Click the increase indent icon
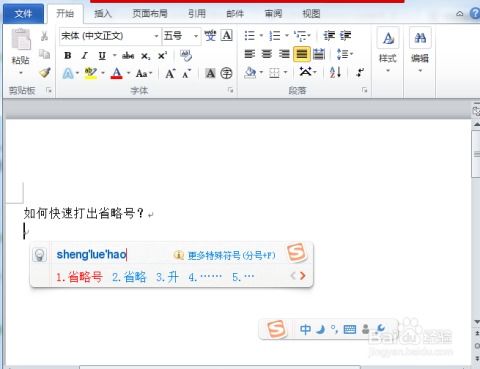 pyautogui.click(x=345, y=35)
